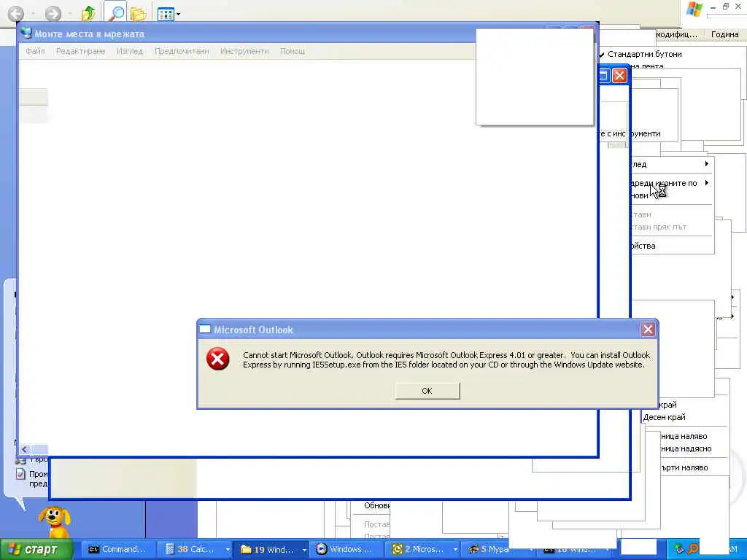This screenshot has width=747, height=560.
Task: Click the Forward arrow toolbar button
Action: (x=53, y=14)
